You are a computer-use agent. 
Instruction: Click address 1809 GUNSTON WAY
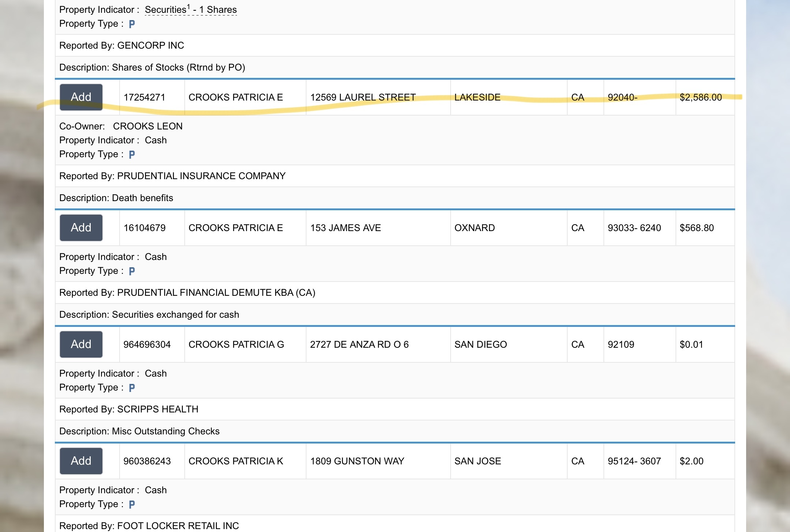[357, 461]
